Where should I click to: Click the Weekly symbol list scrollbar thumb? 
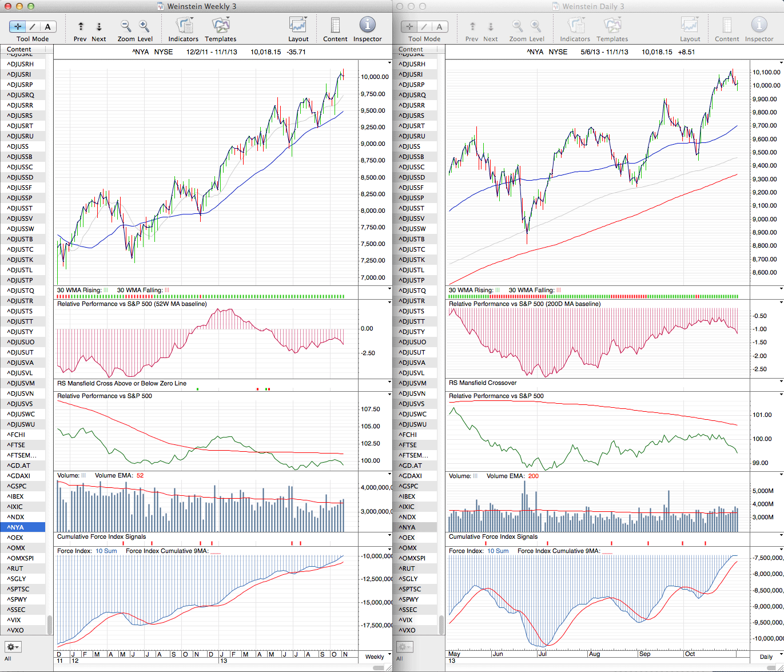click(50, 623)
